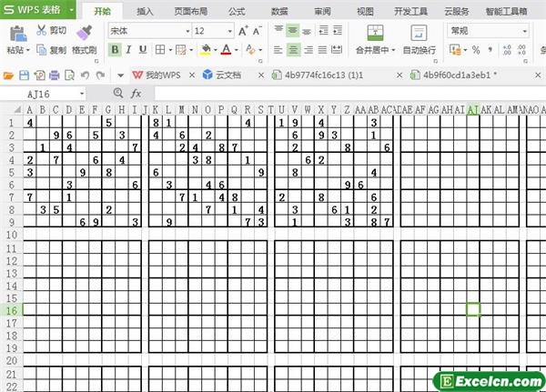This screenshot has height=392, width=546.
Task: Open WPS 表格 application menu arrow
Action: tap(71, 9)
